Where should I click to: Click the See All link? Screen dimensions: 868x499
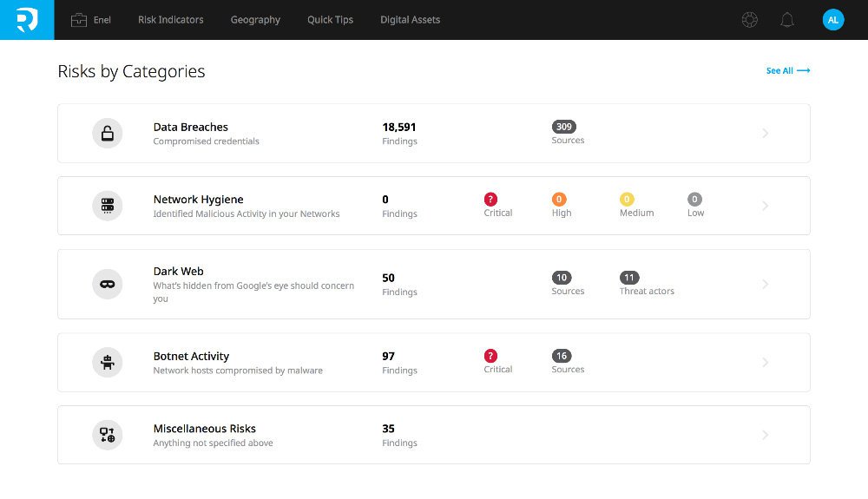[788, 71]
